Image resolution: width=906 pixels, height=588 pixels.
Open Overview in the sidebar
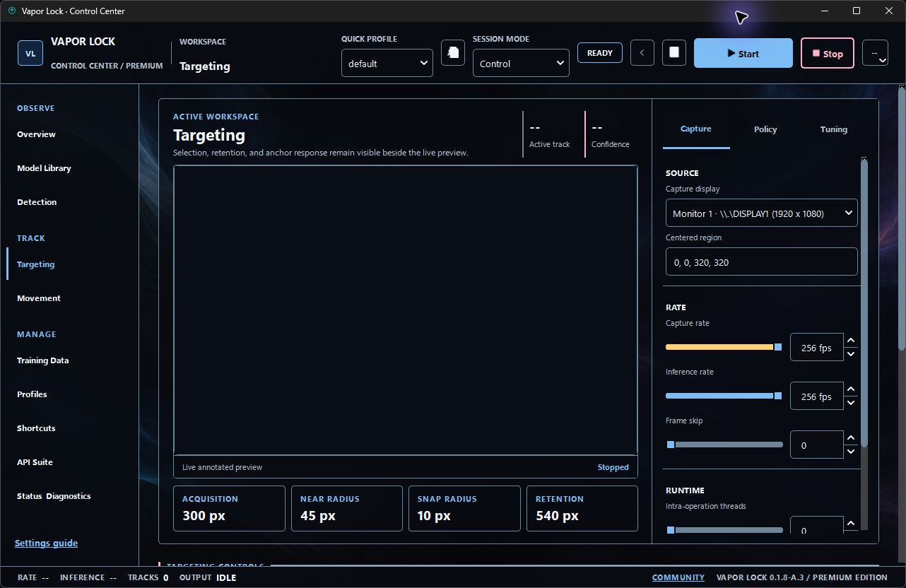36,134
